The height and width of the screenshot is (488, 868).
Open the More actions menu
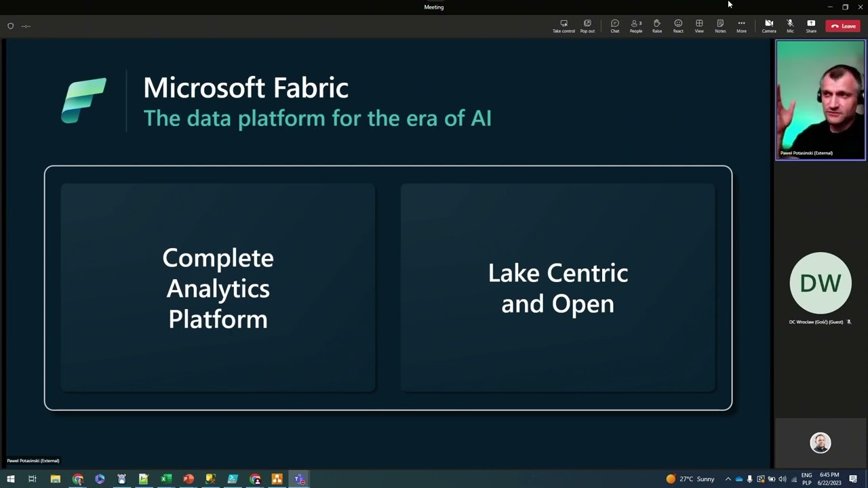pyautogui.click(x=741, y=26)
